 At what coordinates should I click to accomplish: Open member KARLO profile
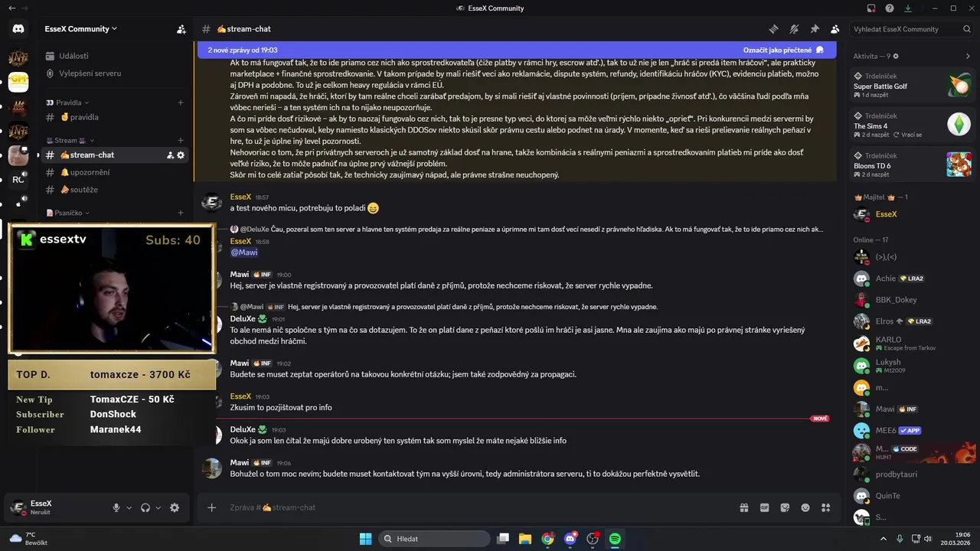click(913, 343)
